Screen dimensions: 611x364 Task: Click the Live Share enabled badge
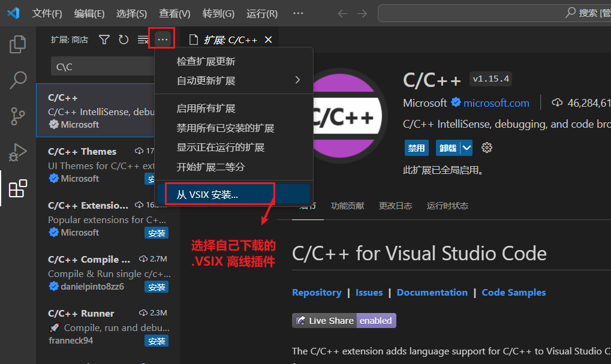tap(344, 320)
